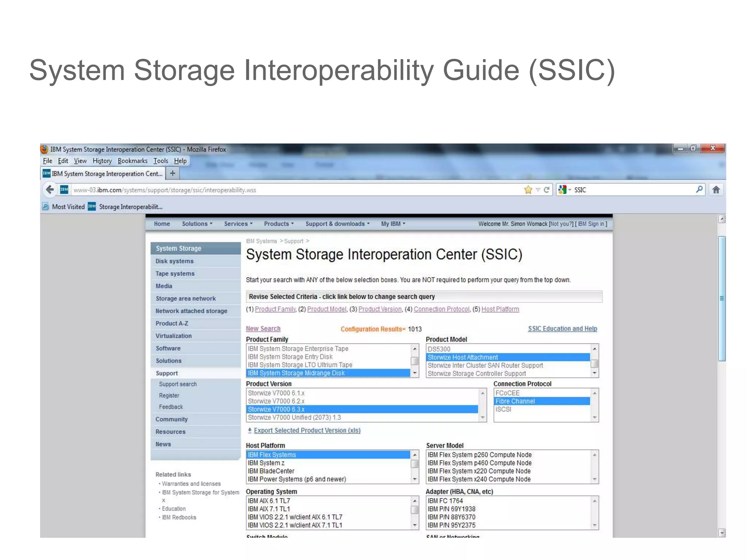Click the Connection Protocol criteria link
Screen dimensions: 747x560
441,309
